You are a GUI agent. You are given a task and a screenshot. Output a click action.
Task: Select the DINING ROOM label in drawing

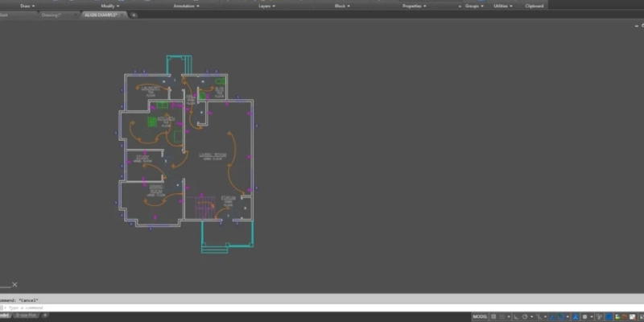coord(156,189)
